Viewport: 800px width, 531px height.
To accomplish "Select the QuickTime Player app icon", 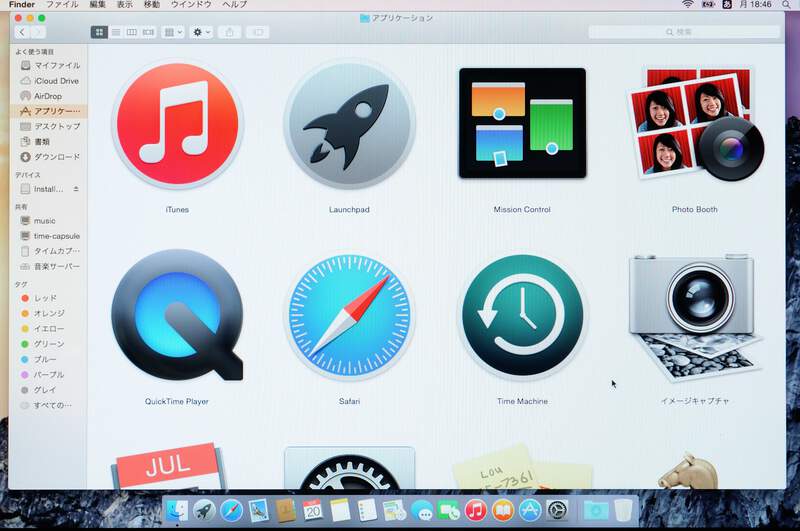I will (x=177, y=315).
